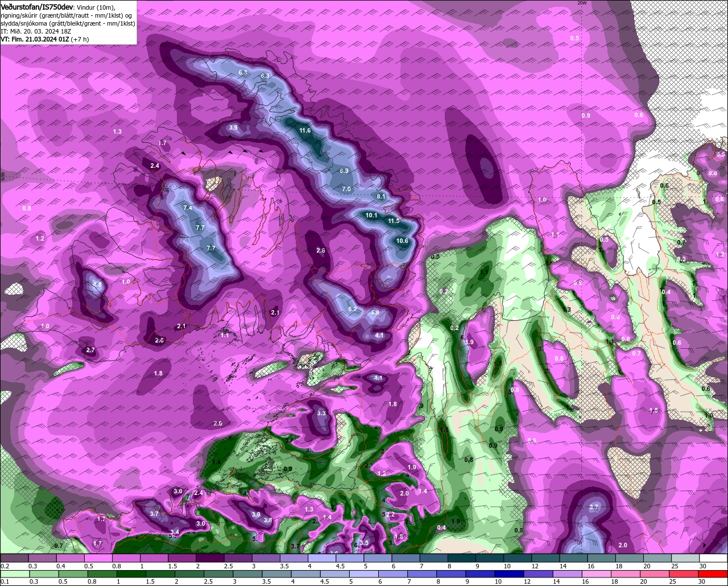Select top legend swatch between 3 and 3.5
Image resolution: width=728 pixels, height=586 pixels.
[x=266, y=558]
